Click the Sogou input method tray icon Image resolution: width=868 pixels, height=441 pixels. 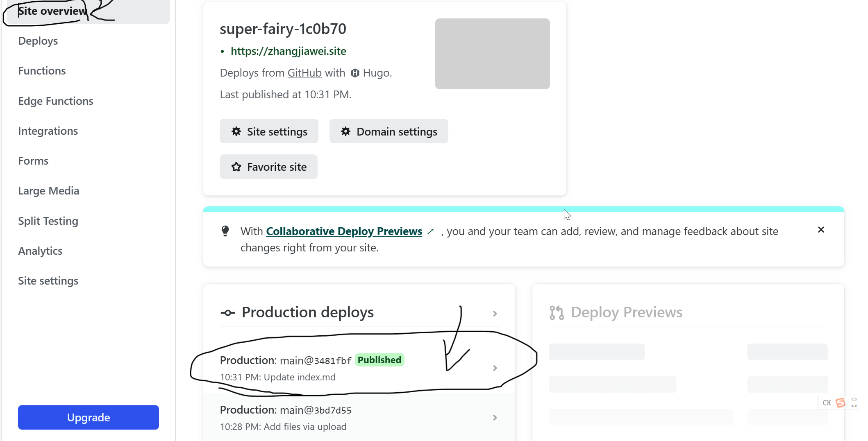click(x=841, y=403)
